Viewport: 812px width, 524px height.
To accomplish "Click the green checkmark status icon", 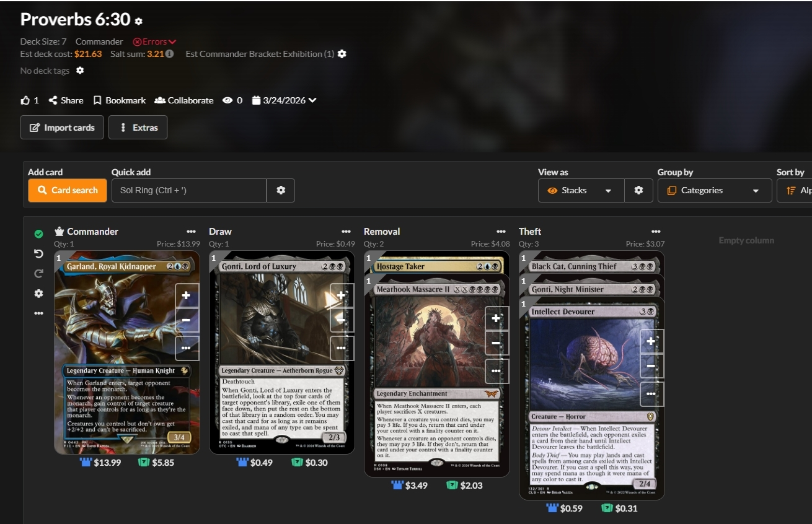I will [x=38, y=234].
